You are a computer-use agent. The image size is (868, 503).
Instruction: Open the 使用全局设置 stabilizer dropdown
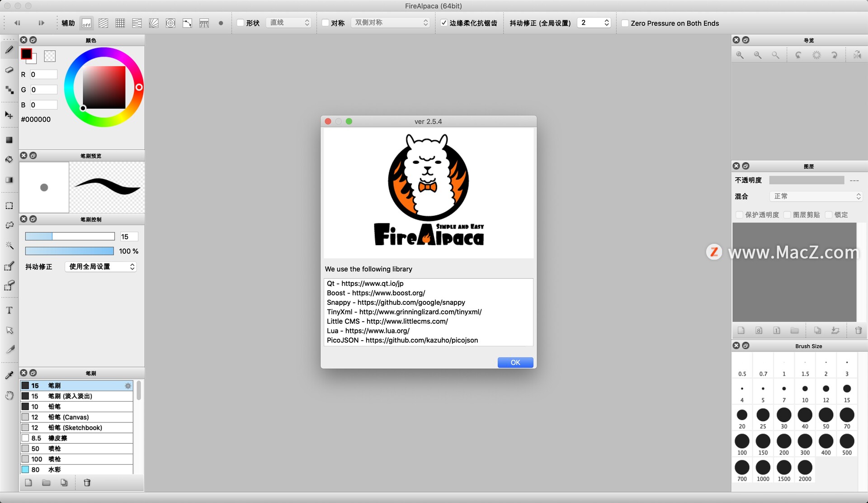pyautogui.click(x=100, y=267)
